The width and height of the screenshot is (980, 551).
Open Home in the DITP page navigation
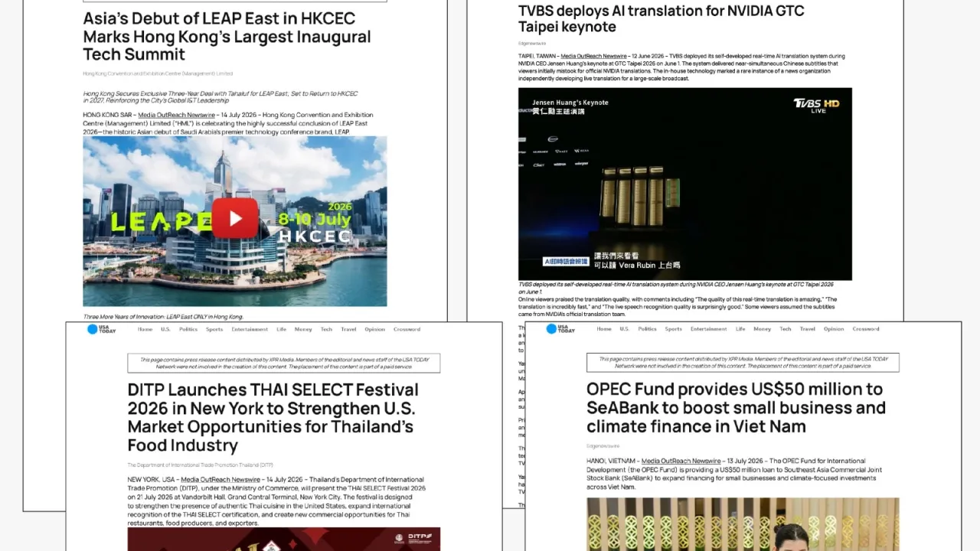pos(145,329)
